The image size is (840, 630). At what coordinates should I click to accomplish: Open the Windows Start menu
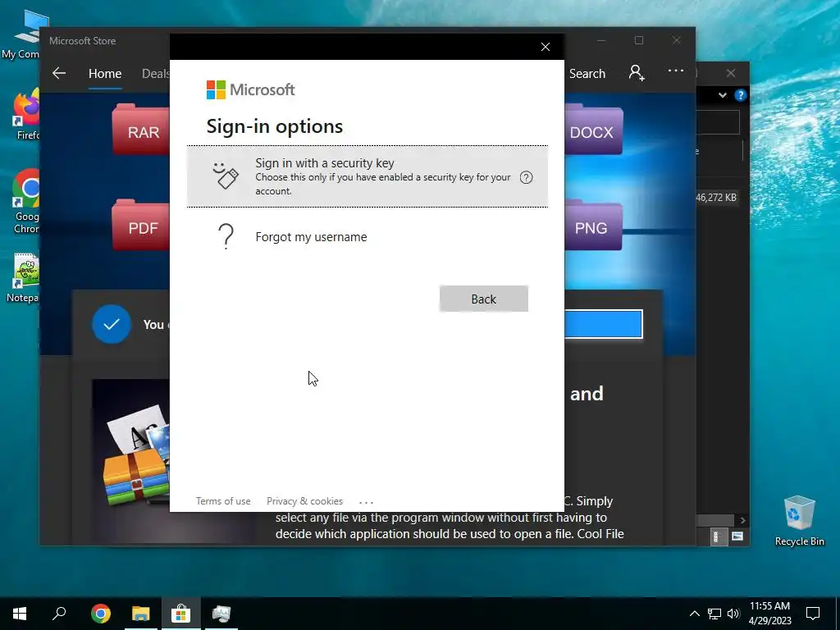point(20,614)
